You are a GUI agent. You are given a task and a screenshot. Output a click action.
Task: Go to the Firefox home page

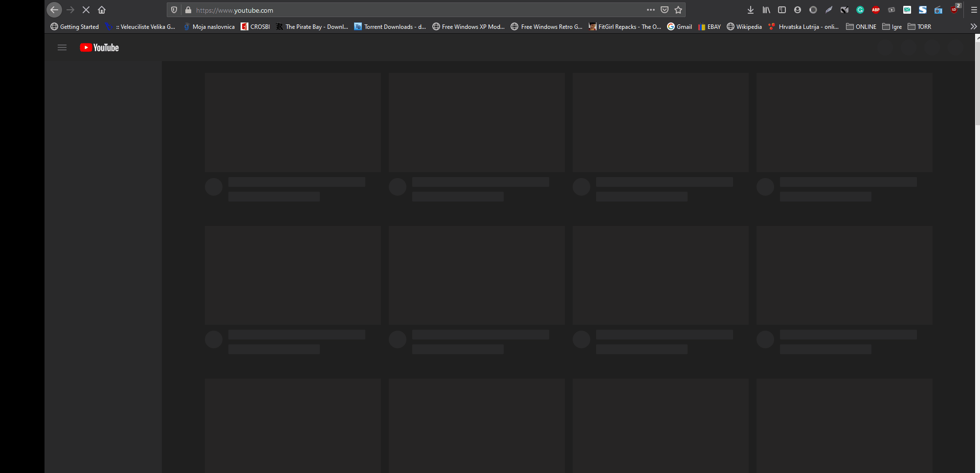coord(102,10)
